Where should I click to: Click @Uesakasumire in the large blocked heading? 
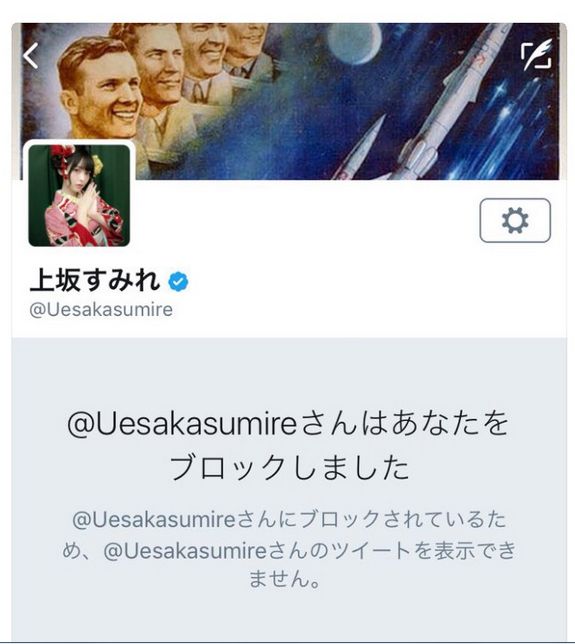pyautogui.click(x=182, y=424)
